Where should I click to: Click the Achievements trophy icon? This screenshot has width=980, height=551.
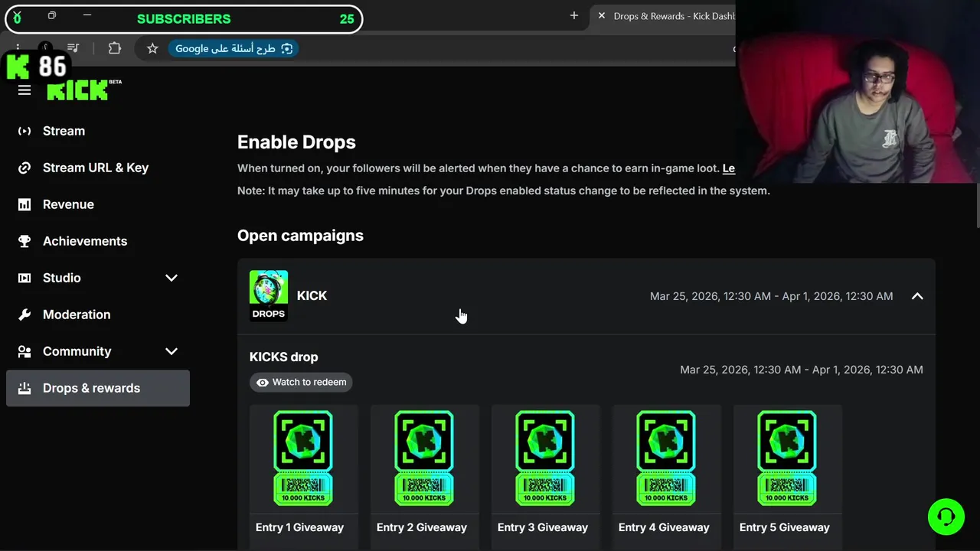coord(24,241)
